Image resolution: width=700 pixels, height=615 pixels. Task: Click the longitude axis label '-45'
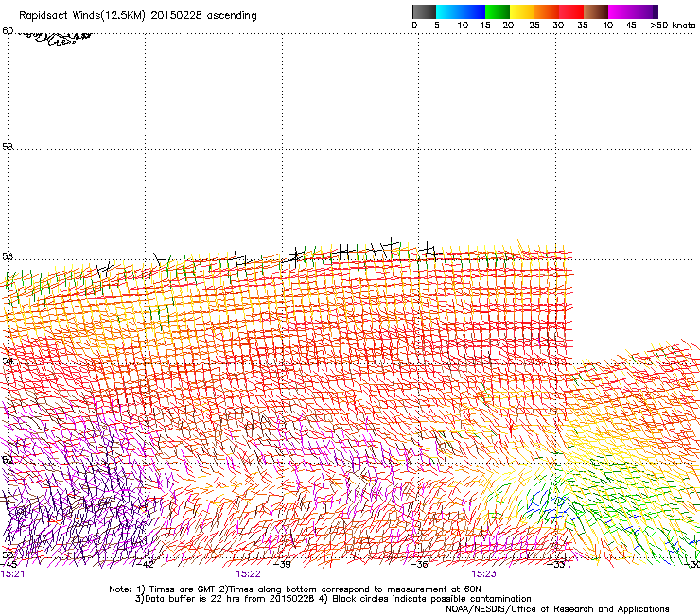pyautogui.click(x=9, y=565)
